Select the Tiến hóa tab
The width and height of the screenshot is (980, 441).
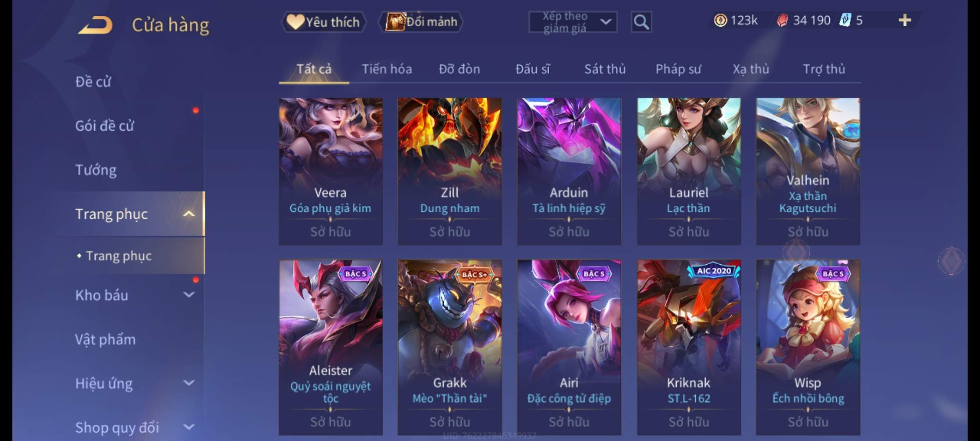(387, 69)
